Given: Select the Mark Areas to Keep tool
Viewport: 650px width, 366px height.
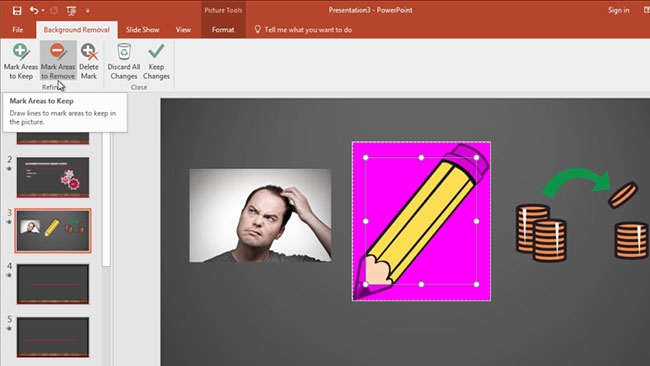Looking at the screenshot, I should tap(21, 61).
